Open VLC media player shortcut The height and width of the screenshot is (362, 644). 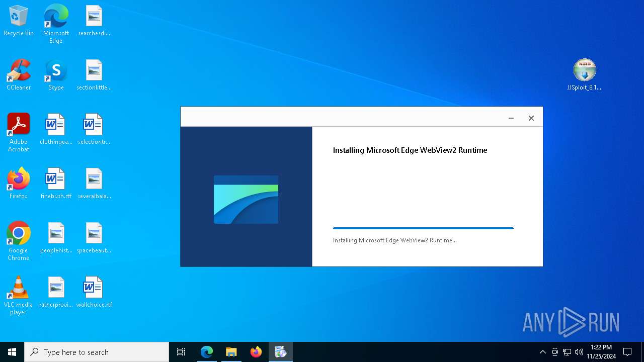pyautogui.click(x=19, y=296)
